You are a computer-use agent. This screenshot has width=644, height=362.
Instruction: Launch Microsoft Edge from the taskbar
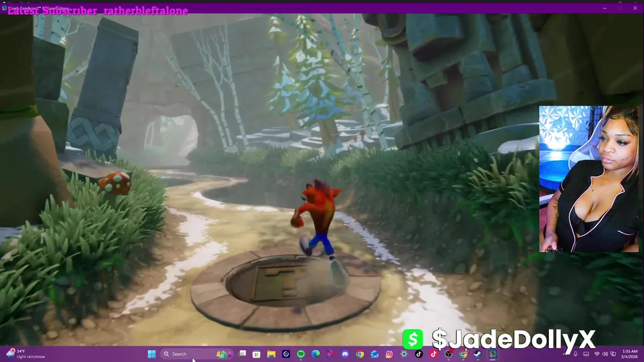point(315,354)
